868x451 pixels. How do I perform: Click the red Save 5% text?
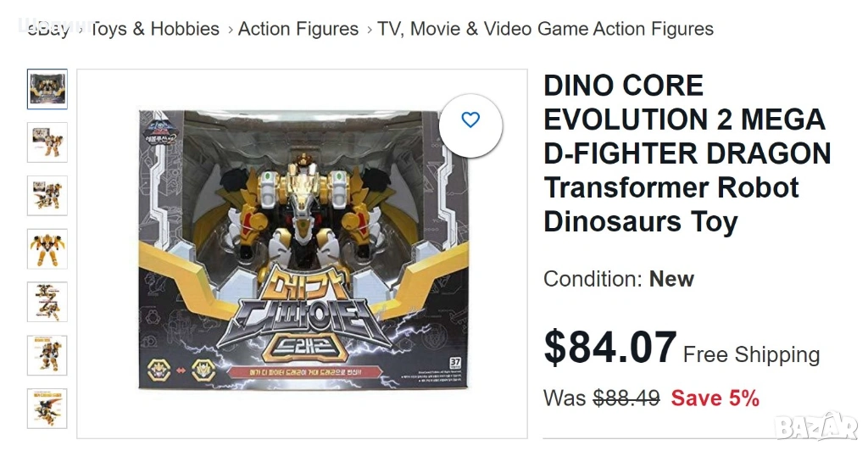pyautogui.click(x=715, y=398)
